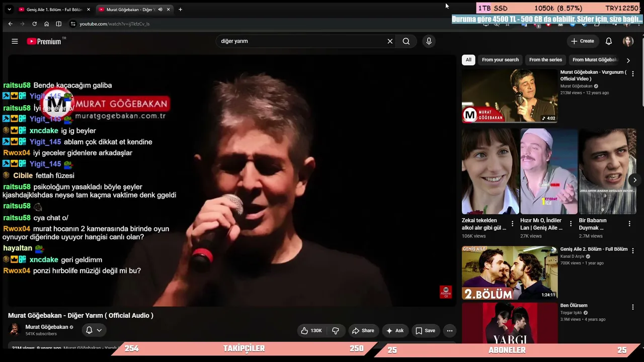Open the Hızır Mı O Short thumbnail
Viewport: 644px width, 362px height.
pos(549,171)
